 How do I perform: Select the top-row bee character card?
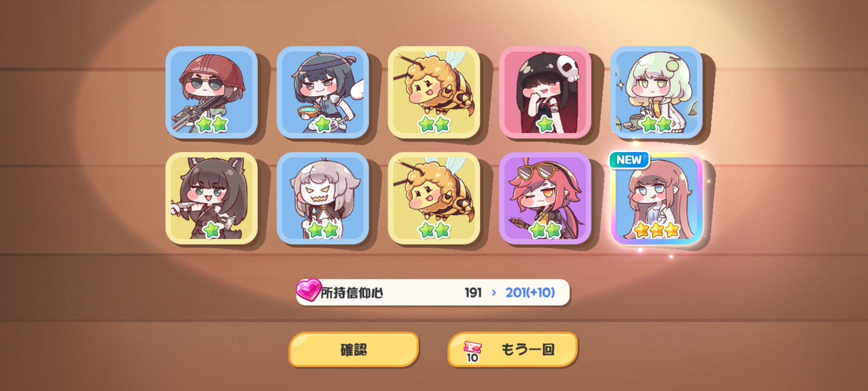click(x=434, y=92)
